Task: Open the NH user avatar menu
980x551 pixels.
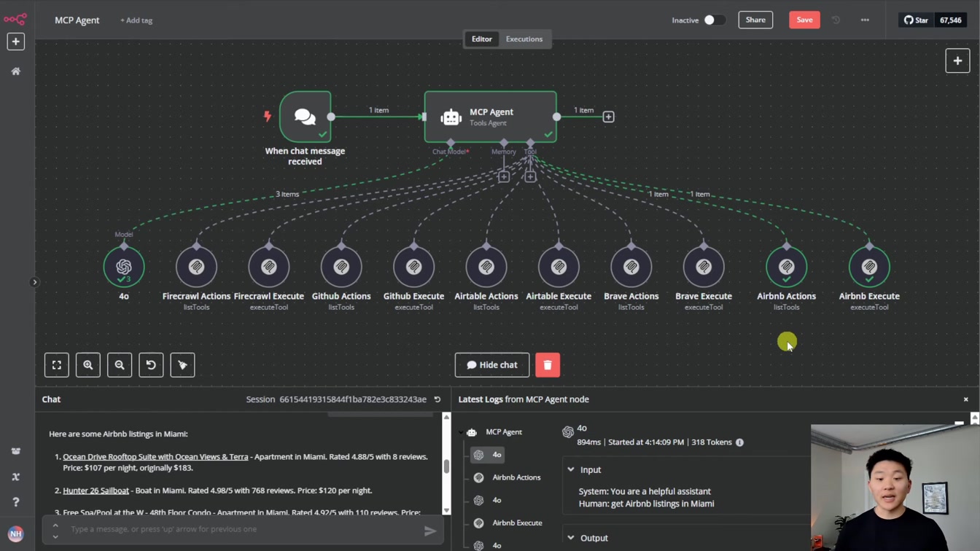Action: (x=15, y=534)
